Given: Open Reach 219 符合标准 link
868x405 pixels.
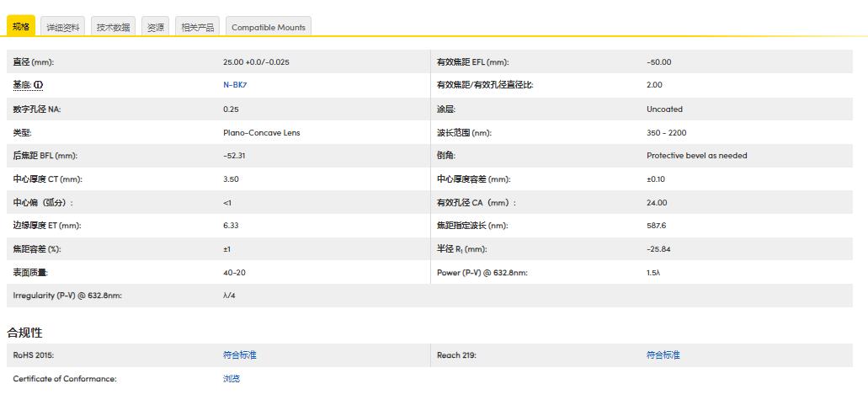Looking at the screenshot, I should [663, 355].
